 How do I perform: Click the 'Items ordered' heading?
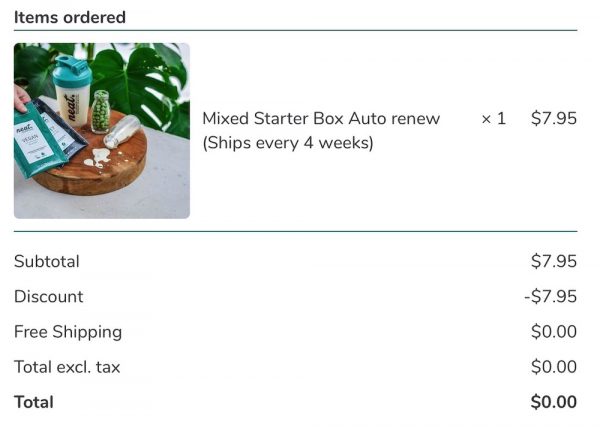[70, 17]
